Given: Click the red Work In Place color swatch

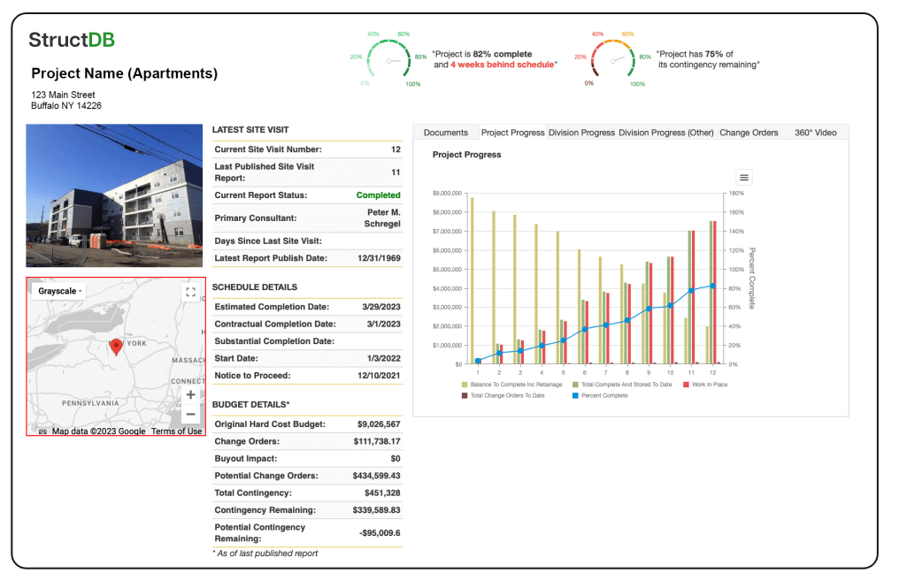Looking at the screenshot, I should pyautogui.click(x=687, y=386).
